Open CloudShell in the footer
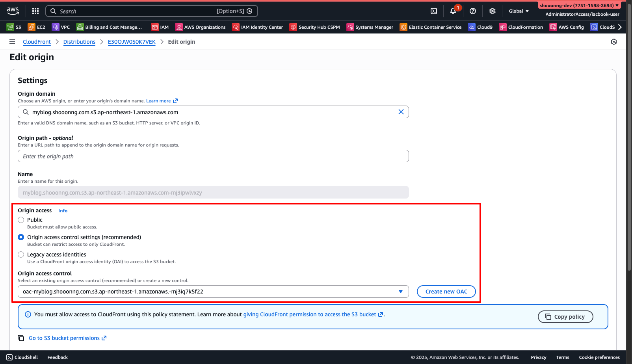This screenshot has width=632, height=364. pyautogui.click(x=22, y=357)
